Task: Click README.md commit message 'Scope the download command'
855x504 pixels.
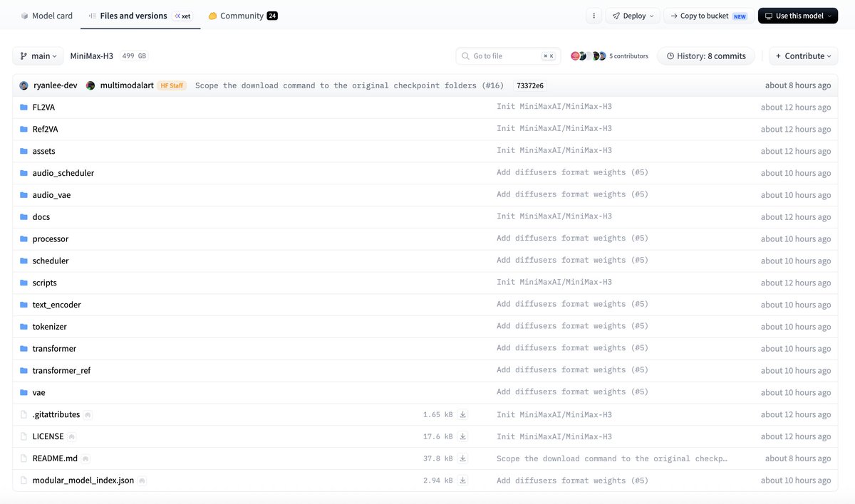Action: pyautogui.click(x=612, y=458)
